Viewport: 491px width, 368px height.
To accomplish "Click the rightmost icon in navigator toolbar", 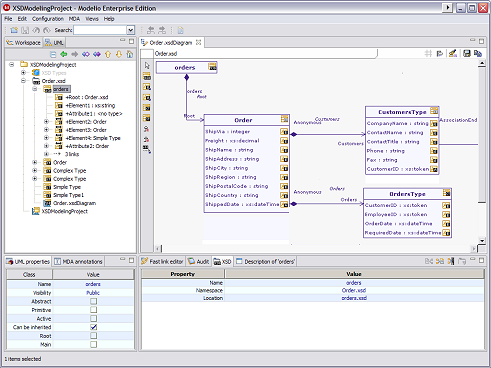I will point(130,54).
